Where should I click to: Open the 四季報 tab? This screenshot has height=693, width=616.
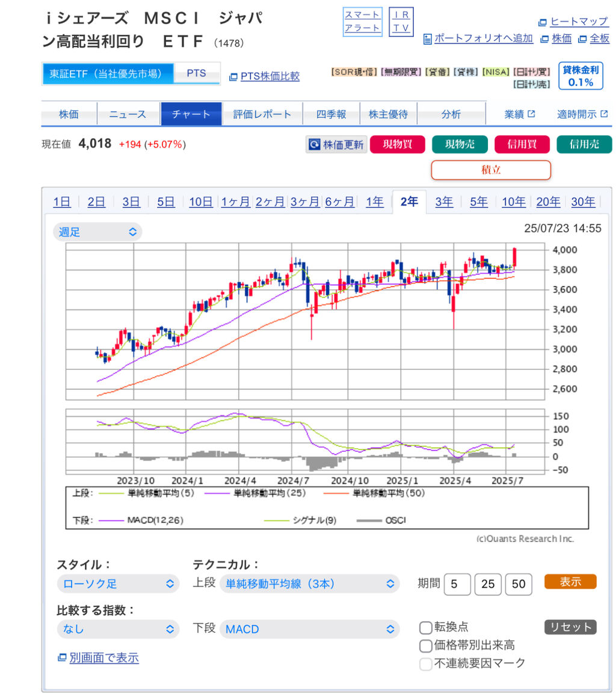coord(331,114)
